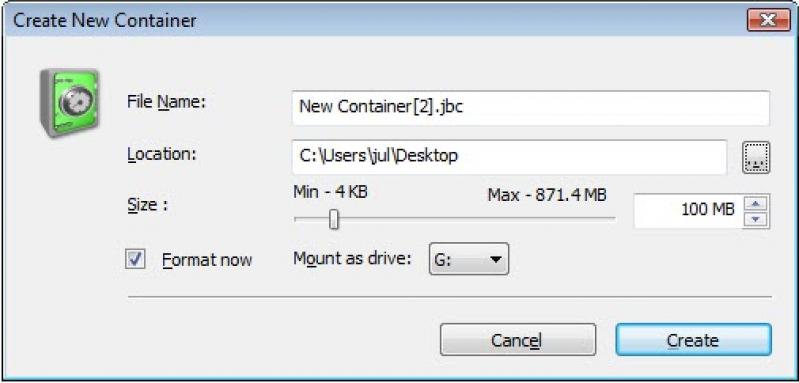Click the Create button

pos(694,340)
